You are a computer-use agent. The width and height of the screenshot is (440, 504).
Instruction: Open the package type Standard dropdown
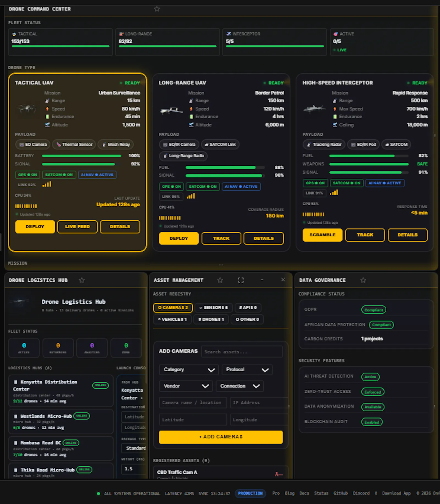click(134, 448)
